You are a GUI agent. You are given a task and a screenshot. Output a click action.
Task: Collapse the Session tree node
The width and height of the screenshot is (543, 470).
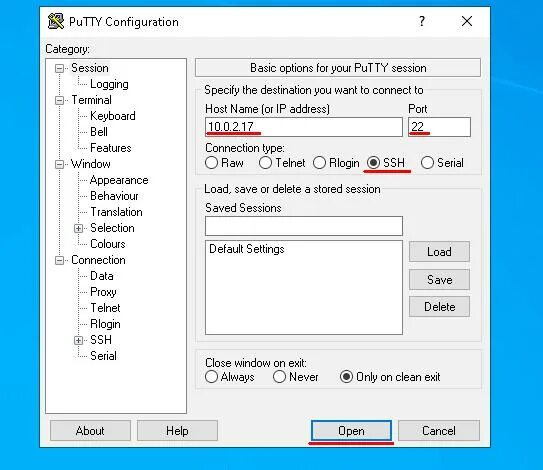pyautogui.click(x=60, y=68)
